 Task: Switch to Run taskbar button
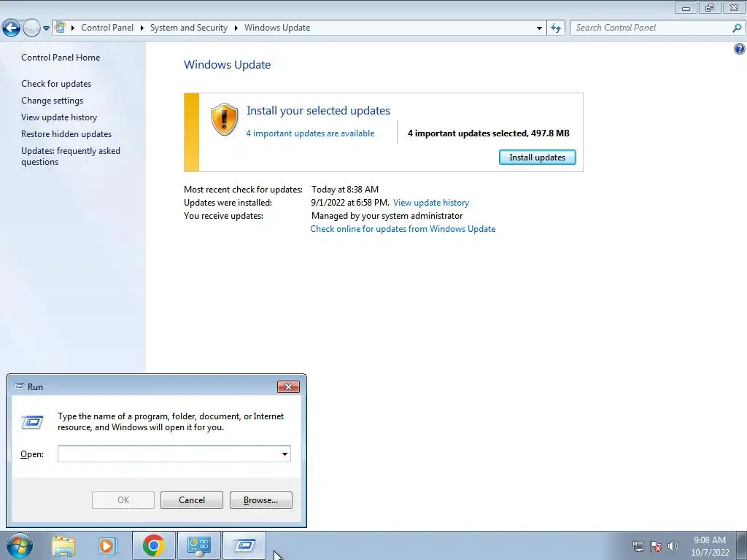pyautogui.click(x=244, y=545)
